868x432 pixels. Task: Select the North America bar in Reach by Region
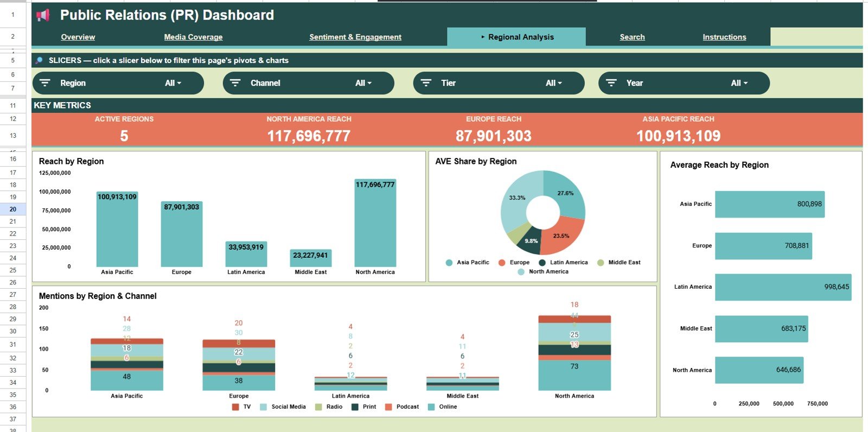(x=375, y=223)
